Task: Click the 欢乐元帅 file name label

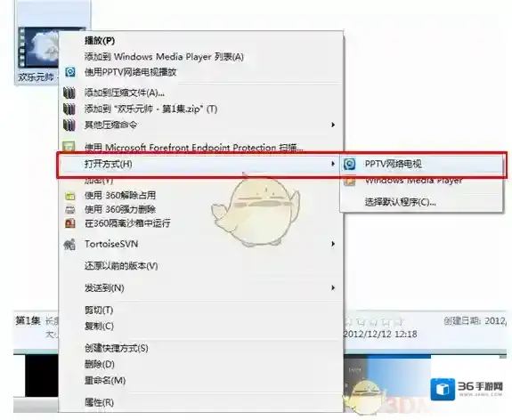Action: click(x=36, y=77)
